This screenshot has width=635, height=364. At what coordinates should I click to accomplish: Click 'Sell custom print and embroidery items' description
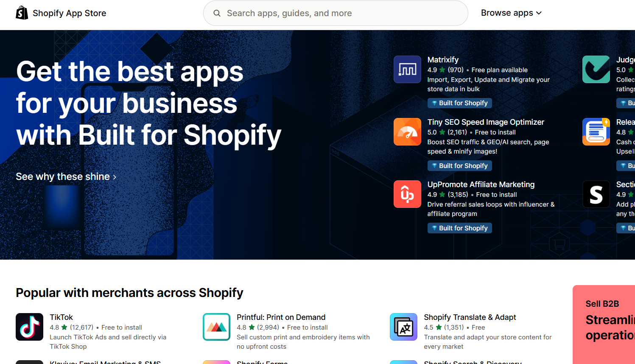point(303,342)
